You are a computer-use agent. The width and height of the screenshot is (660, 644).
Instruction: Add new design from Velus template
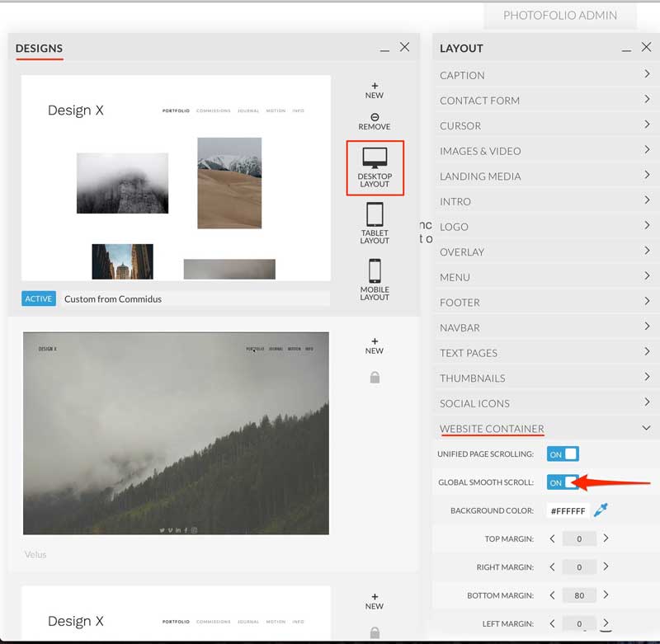(375, 346)
